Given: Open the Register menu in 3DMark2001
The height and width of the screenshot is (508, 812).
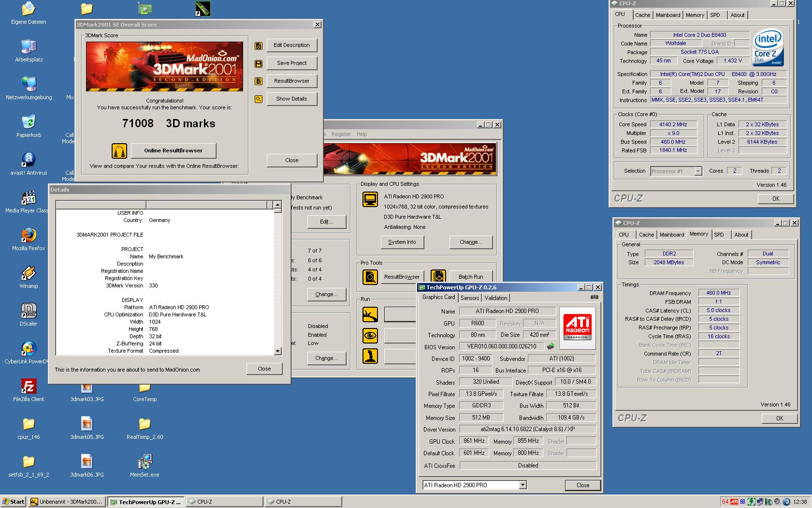Looking at the screenshot, I should 341,134.
